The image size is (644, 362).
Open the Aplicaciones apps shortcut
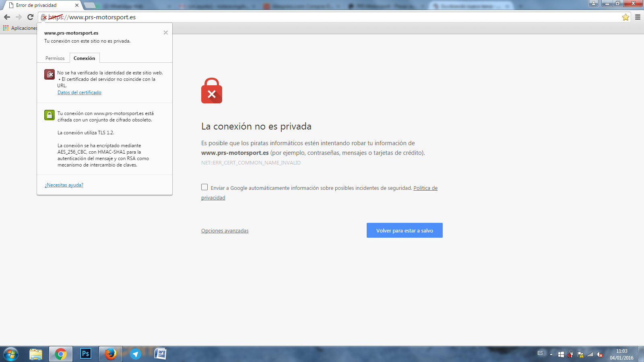point(20,28)
